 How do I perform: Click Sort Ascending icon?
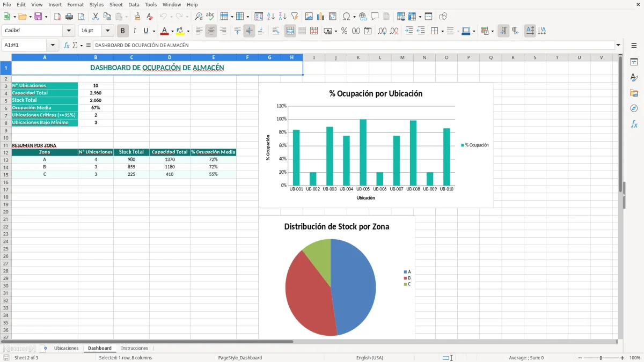[271, 17]
